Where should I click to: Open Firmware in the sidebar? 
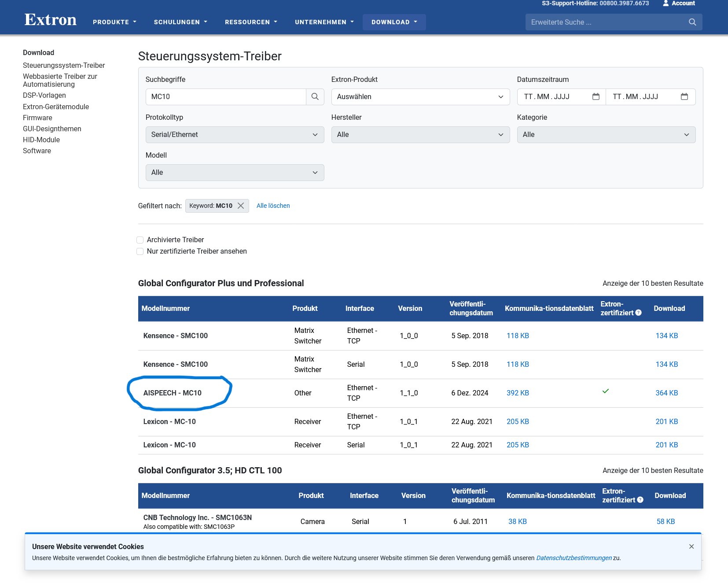pos(37,118)
